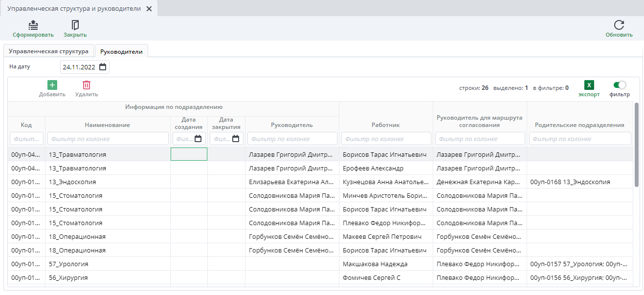The height and width of the screenshot is (295, 644).
Task: Open calendar in Дата закрытия filter
Action: (235, 139)
